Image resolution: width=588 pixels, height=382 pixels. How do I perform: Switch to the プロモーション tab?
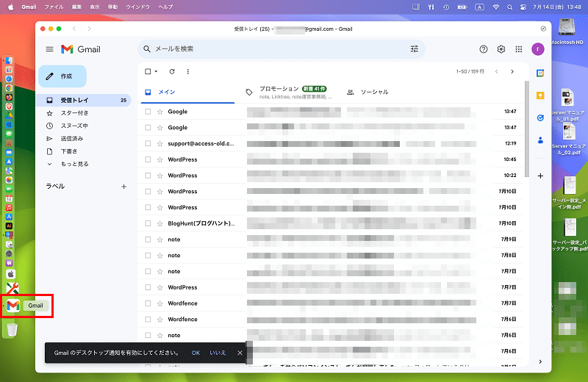pyautogui.click(x=289, y=93)
